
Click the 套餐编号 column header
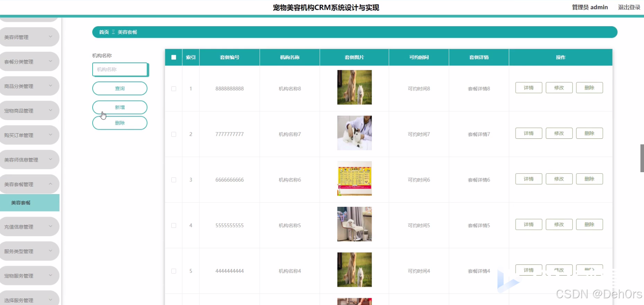click(x=230, y=57)
